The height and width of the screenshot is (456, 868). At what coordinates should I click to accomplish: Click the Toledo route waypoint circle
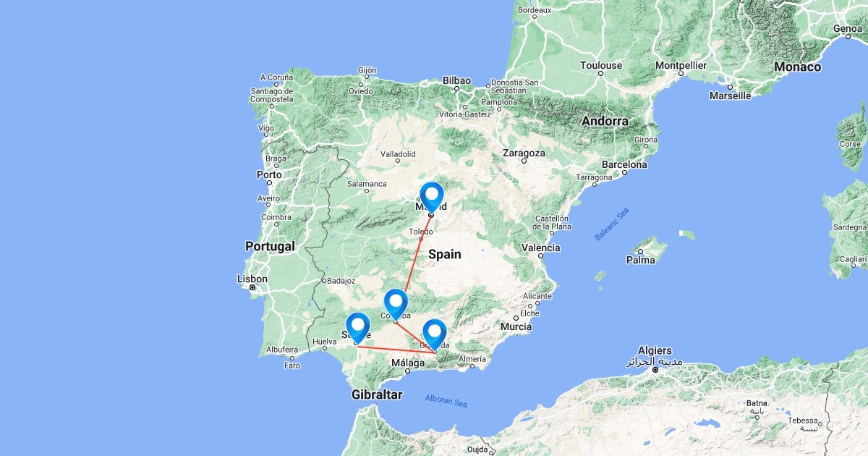click(x=421, y=239)
